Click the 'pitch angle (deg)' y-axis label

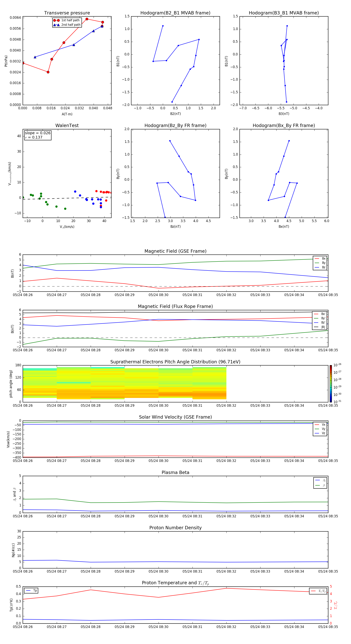11,384
